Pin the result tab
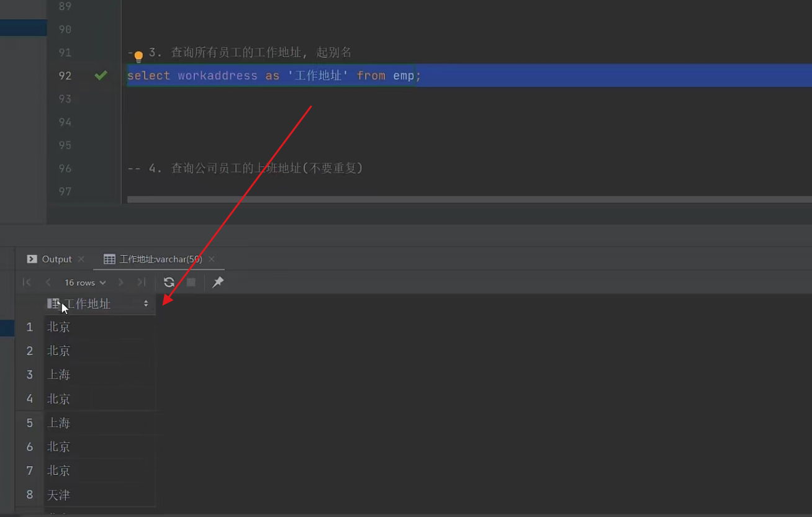 [218, 282]
